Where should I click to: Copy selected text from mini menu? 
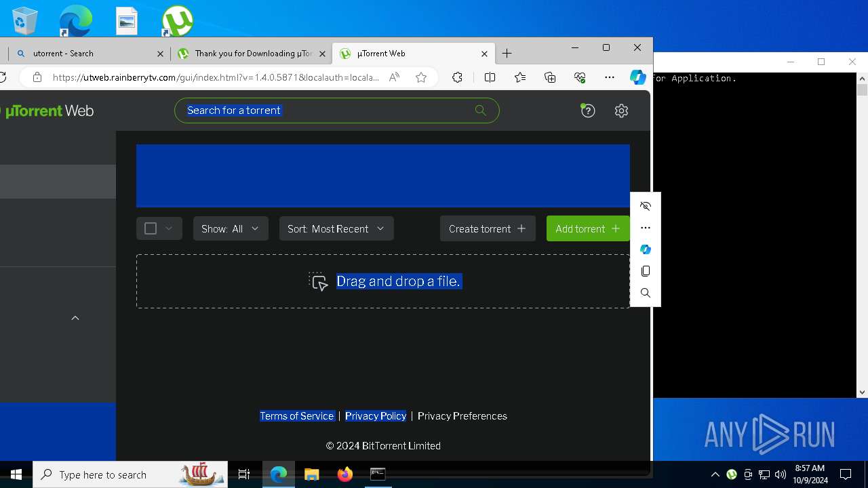tap(646, 271)
